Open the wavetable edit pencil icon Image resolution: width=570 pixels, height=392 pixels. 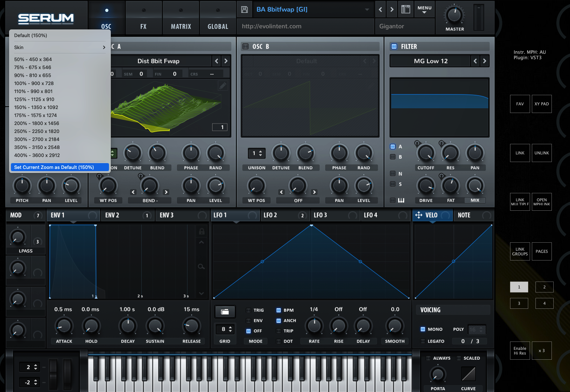point(223,86)
